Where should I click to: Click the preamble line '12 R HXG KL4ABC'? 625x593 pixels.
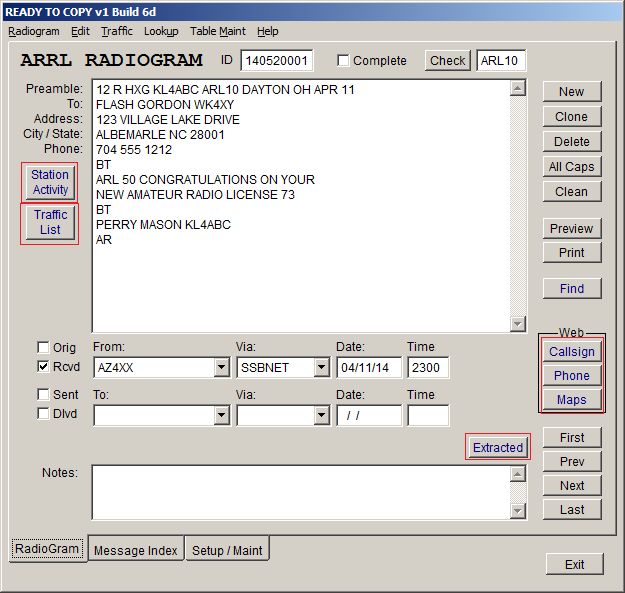(225, 90)
